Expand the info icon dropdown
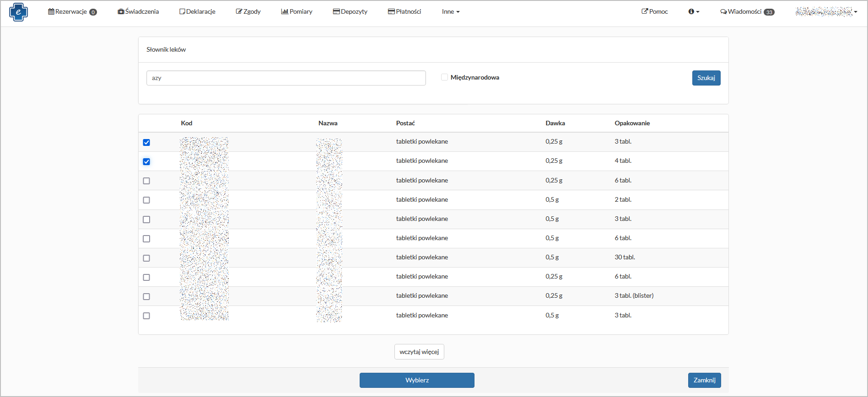This screenshot has width=868, height=397. click(x=694, y=11)
